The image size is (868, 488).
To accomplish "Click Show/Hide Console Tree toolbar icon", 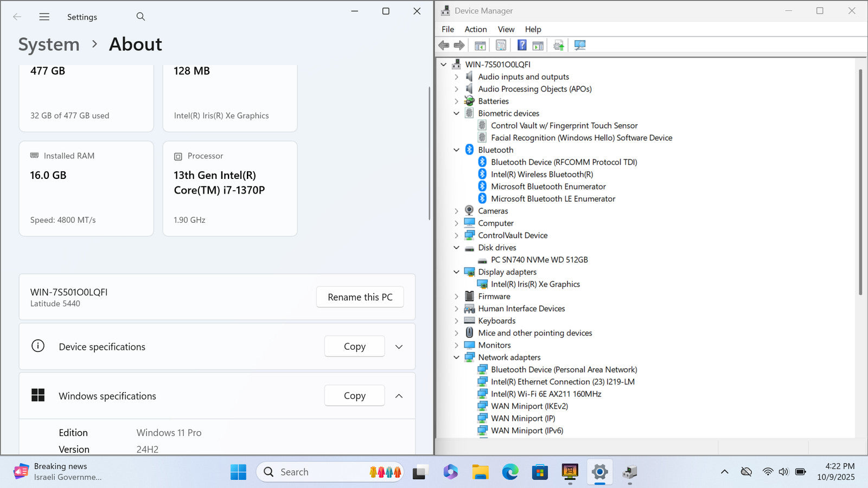I will 480,46.
